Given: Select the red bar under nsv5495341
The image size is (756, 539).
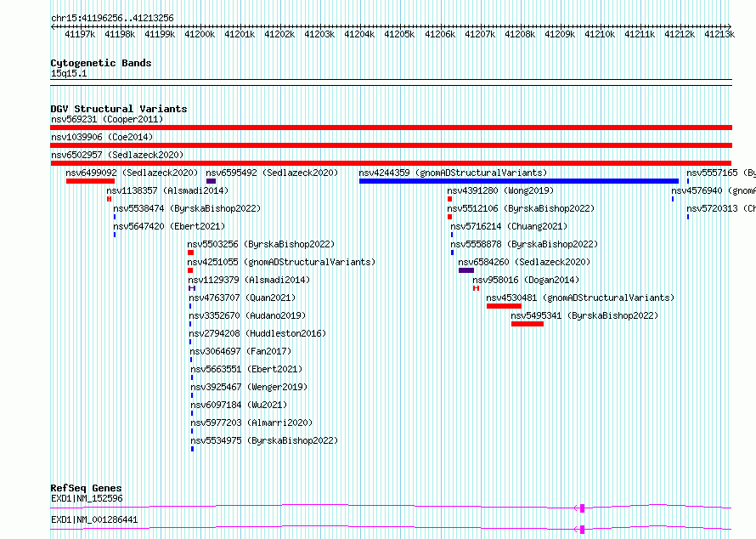Looking at the screenshot, I should 527,324.
